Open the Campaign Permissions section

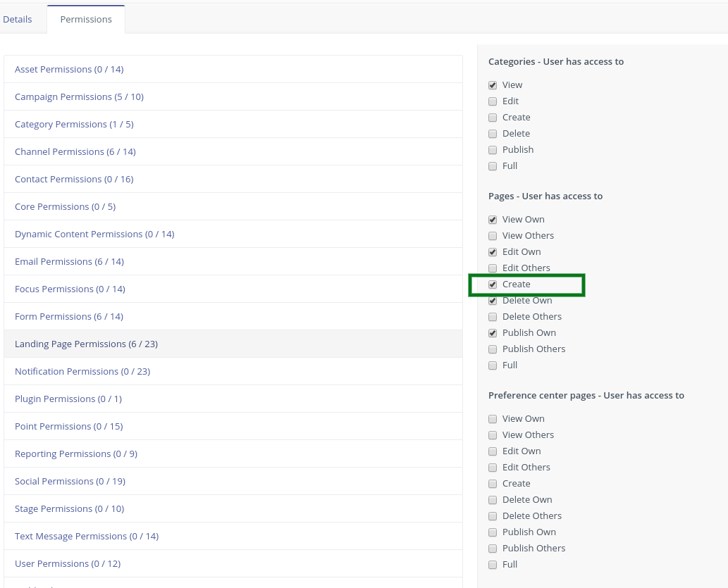click(x=79, y=96)
